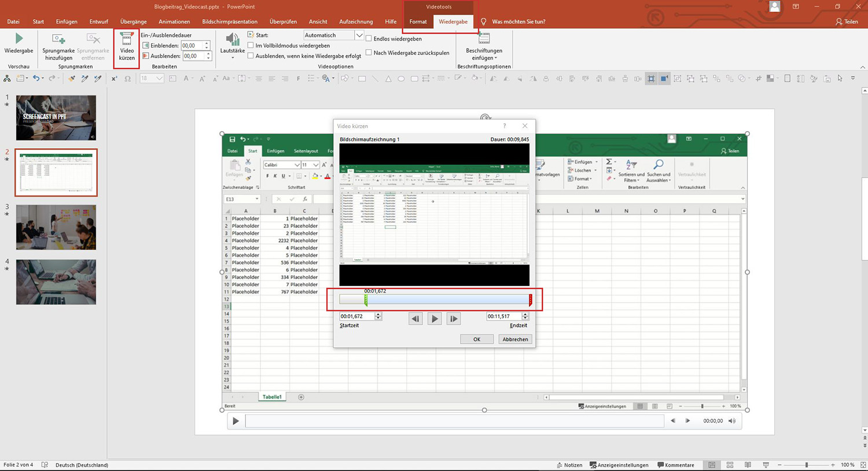Screen dimensions: 868x471
Task: Select the triangle shape tool icon
Action: (x=388, y=79)
